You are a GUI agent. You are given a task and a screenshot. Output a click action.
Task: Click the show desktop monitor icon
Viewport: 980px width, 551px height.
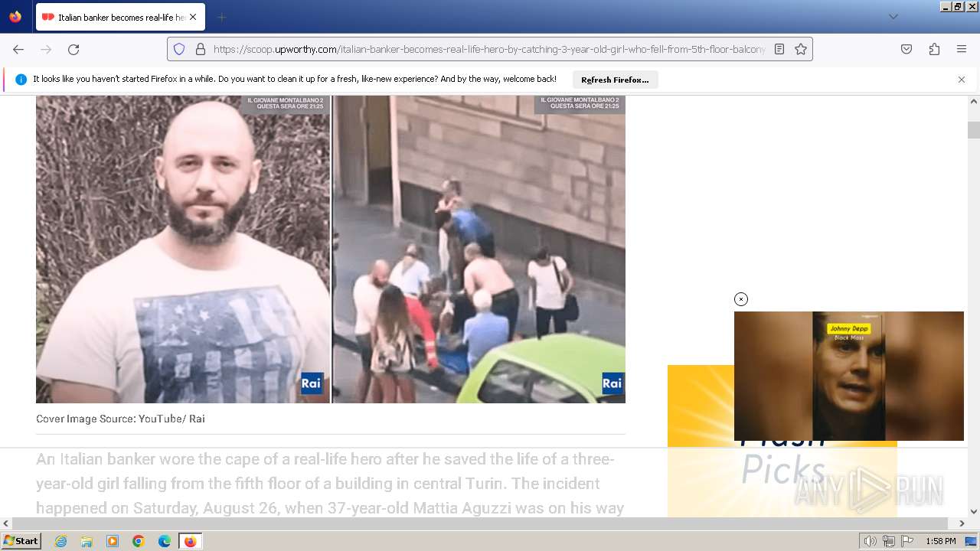pyautogui.click(x=971, y=541)
